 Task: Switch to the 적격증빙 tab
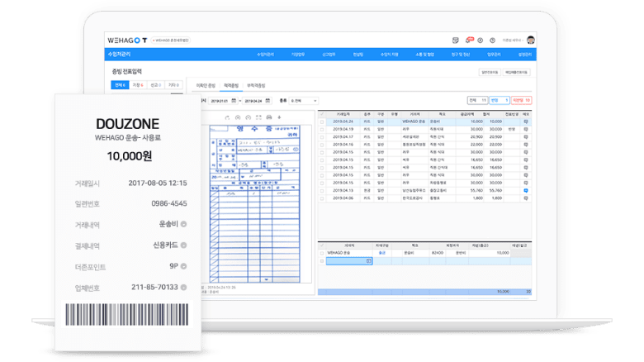(x=231, y=86)
